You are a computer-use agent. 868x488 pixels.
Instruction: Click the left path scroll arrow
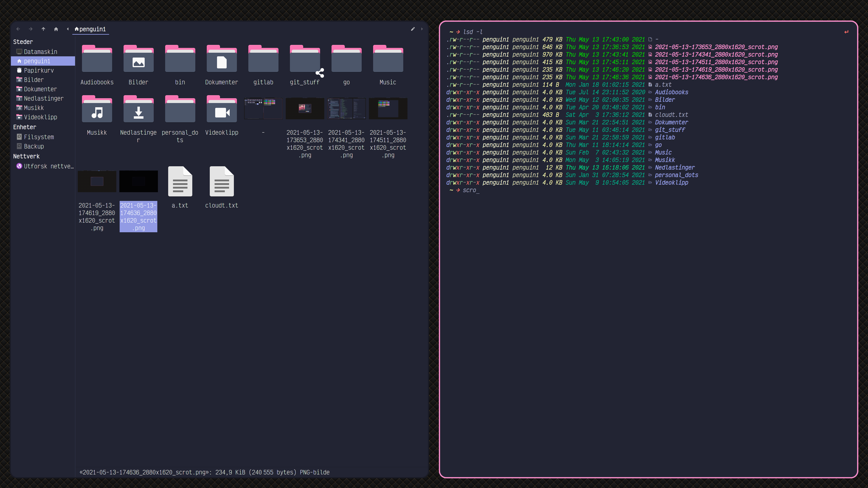pyautogui.click(x=68, y=29)
